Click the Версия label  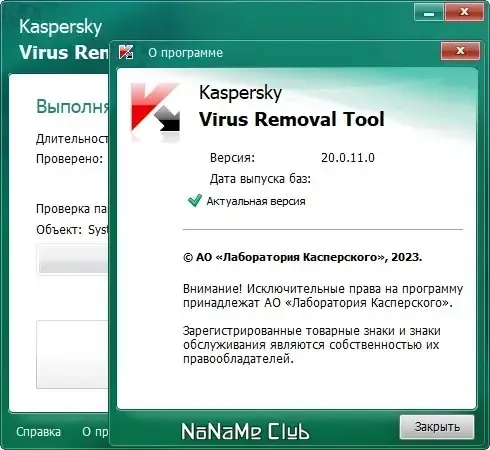coord(232,158)
